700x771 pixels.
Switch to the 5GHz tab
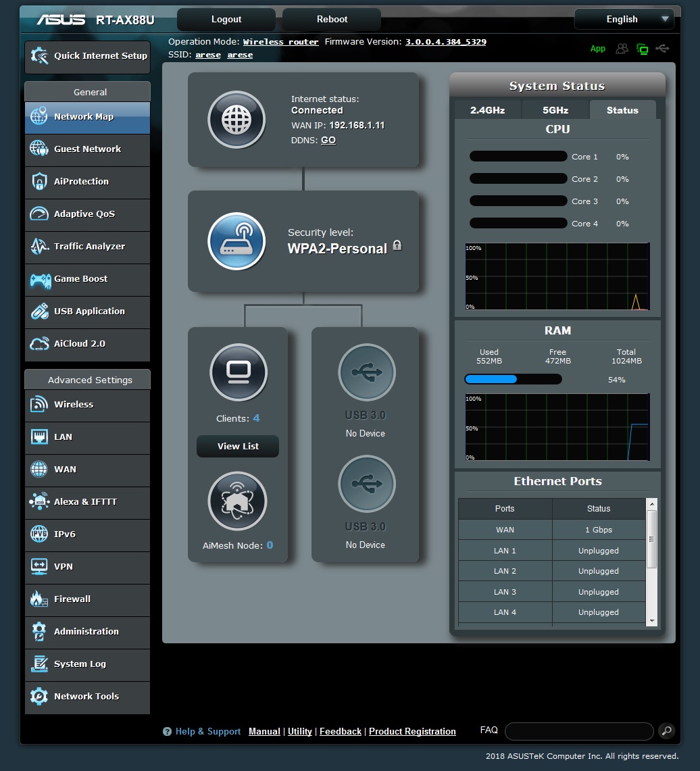555,110
